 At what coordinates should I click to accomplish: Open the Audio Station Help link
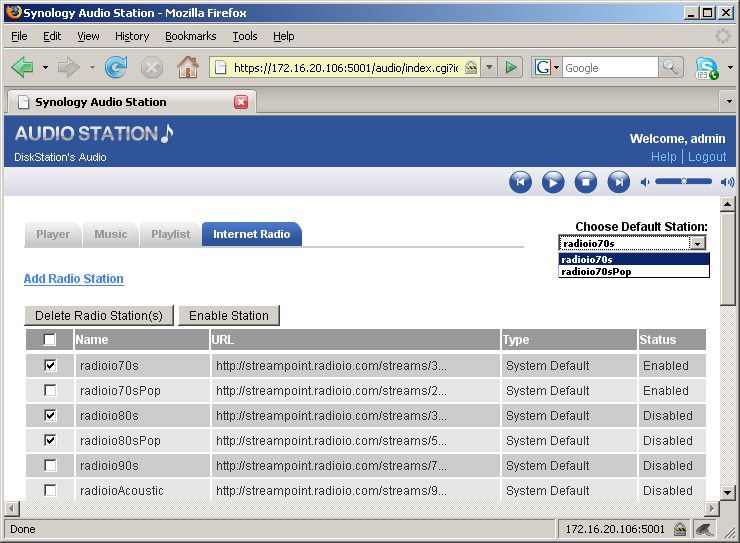[664, 157]
